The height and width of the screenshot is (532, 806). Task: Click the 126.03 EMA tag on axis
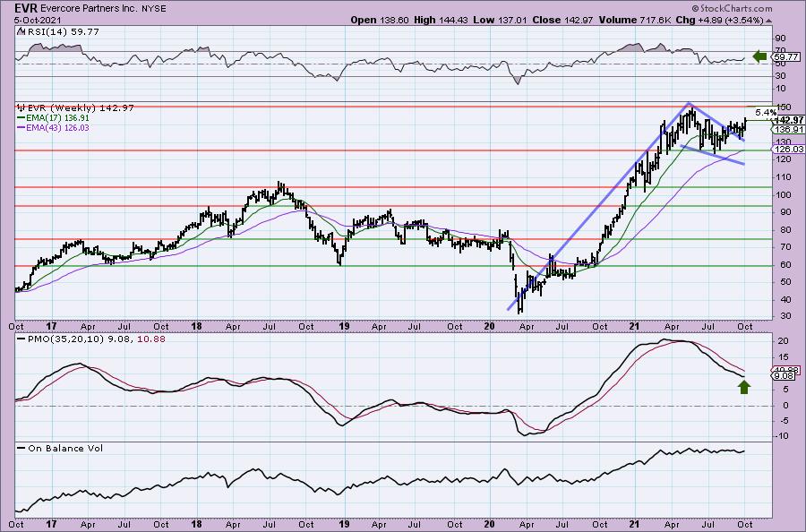(788, 149)
